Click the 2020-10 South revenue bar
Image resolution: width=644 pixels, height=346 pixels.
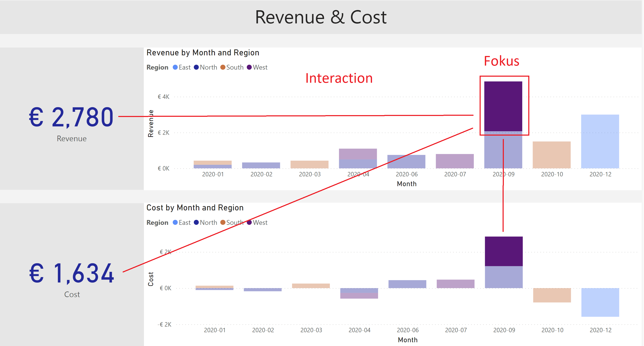coord(551,155)
